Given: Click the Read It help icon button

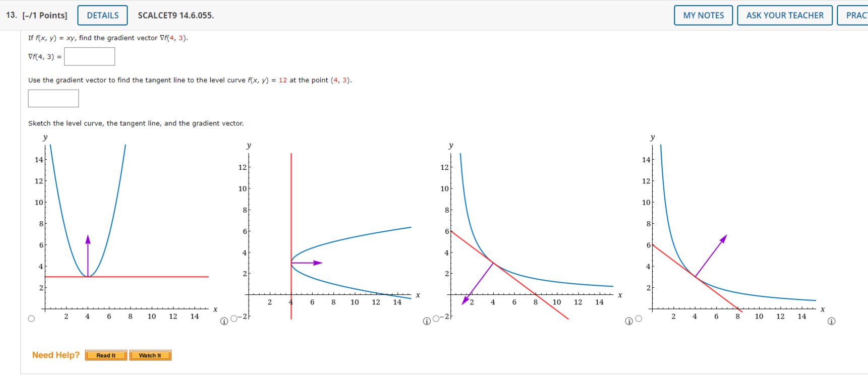Looking at the screenshot, I should coord(106,355).
